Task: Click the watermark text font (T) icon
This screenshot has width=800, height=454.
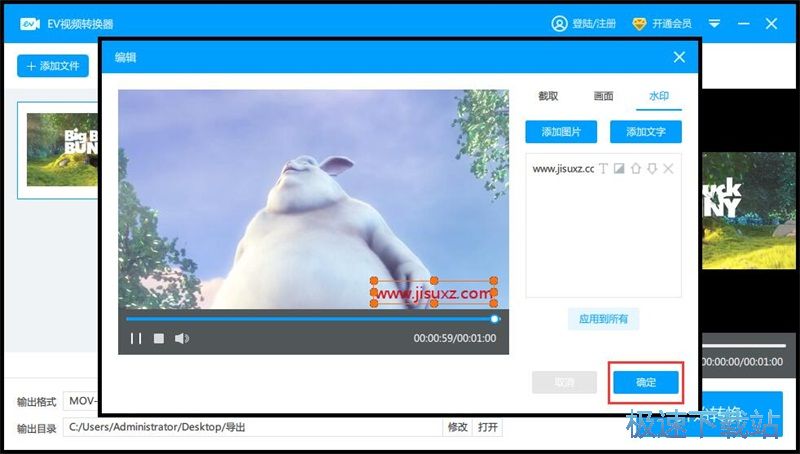Action: click(x=603, y=169)
